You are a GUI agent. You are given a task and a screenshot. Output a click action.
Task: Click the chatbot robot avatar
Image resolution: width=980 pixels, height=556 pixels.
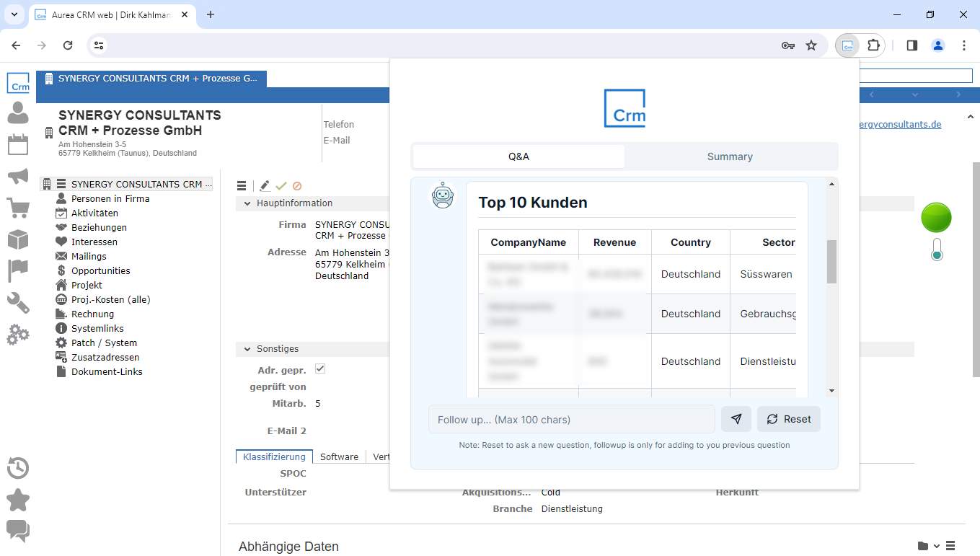click(442, 195)
